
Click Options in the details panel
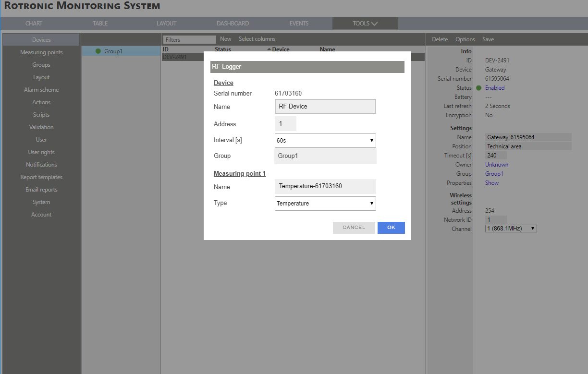[465, 39]
